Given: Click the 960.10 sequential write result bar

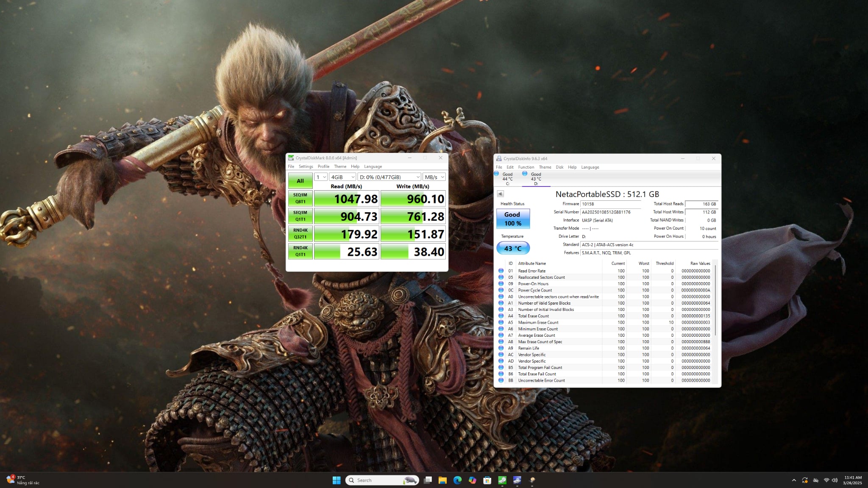Looking at the screenshot, I should [413, 199].
